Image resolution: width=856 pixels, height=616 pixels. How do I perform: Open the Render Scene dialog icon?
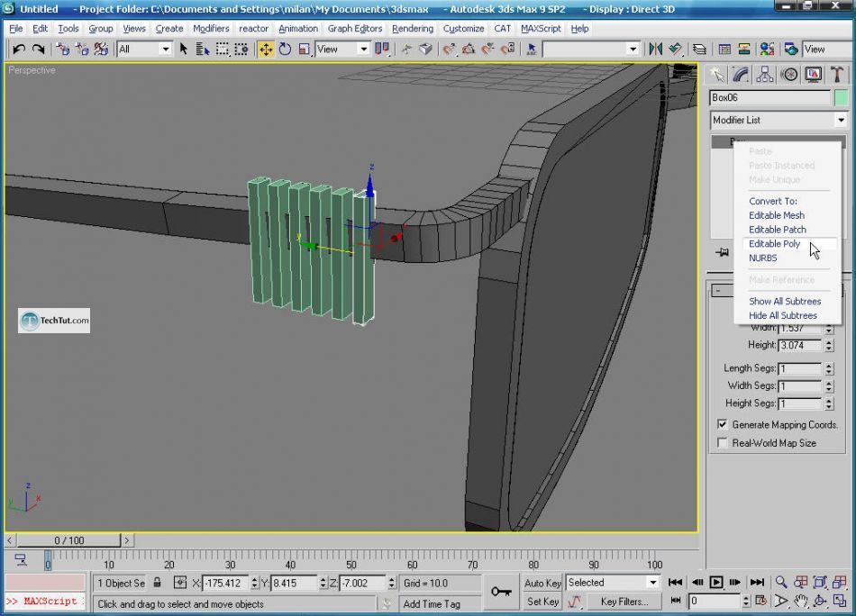791,50
